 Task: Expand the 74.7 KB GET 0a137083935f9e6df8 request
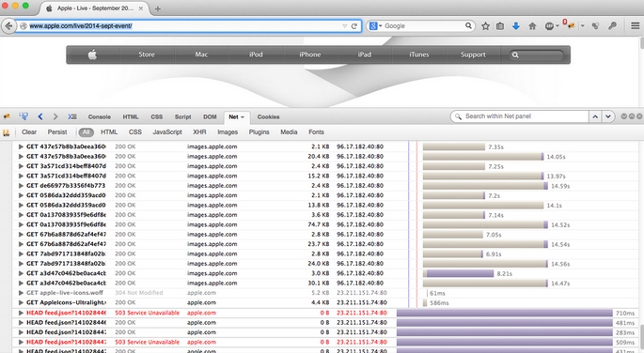coord(21,224)
